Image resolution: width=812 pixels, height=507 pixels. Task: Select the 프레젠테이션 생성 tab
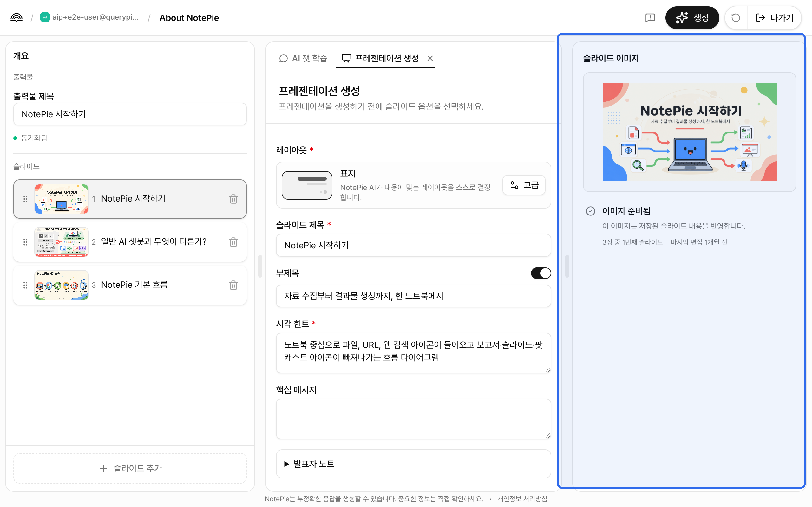(380, 58)
